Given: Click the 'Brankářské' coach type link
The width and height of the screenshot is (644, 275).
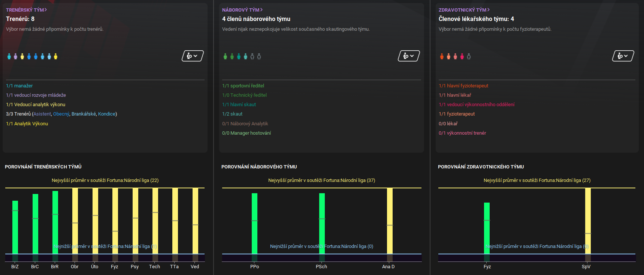Looking at the screenshot, I should (84, 114).
